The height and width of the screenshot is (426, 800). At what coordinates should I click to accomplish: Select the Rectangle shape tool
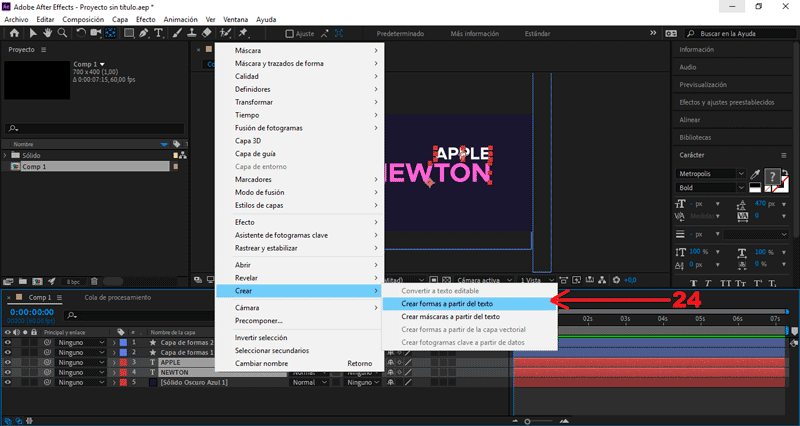tap(129, 33)
